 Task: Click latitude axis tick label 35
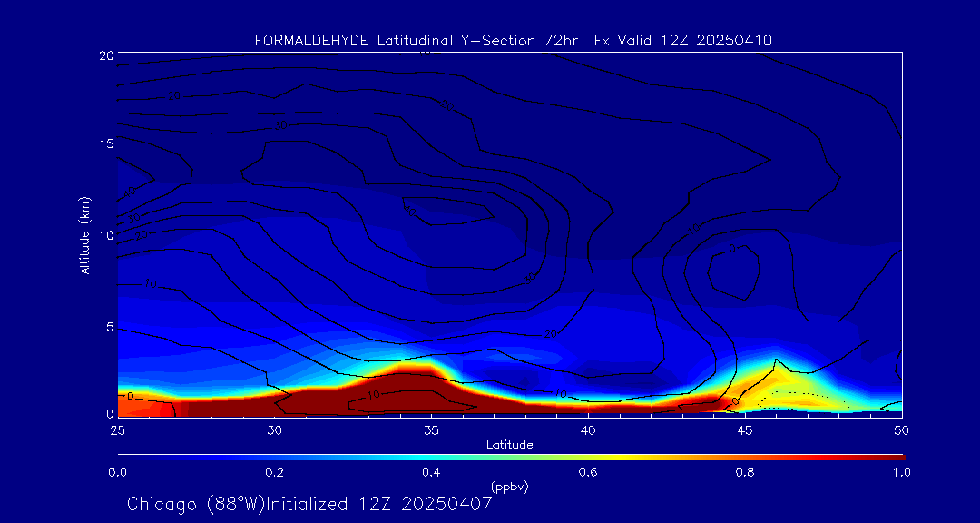(431, 430)
